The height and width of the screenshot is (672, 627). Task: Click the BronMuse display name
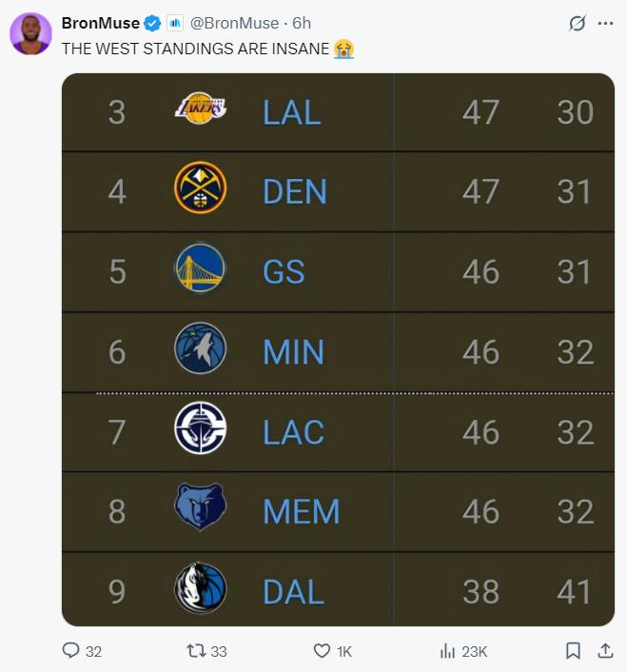click(101, 23)
